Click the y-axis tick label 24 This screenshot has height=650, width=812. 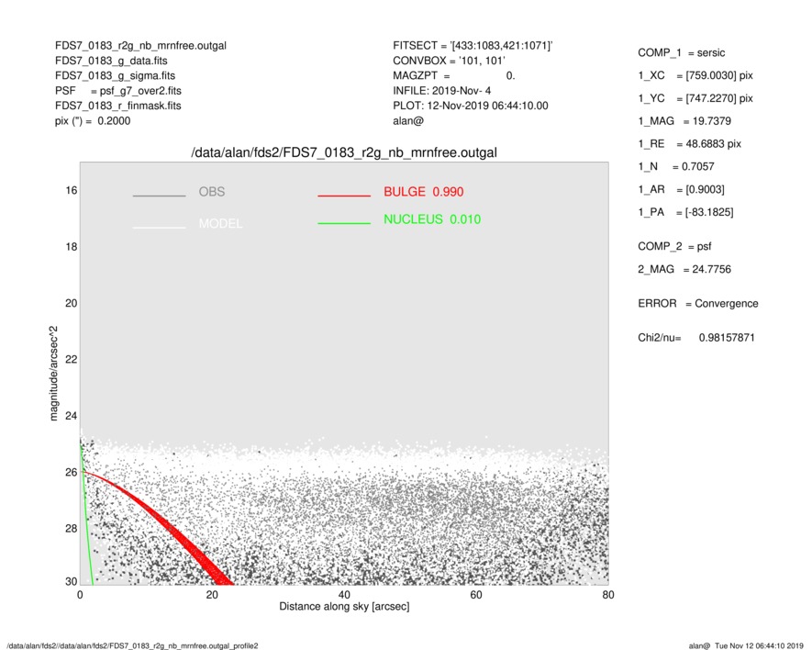(x=72, y=416)
